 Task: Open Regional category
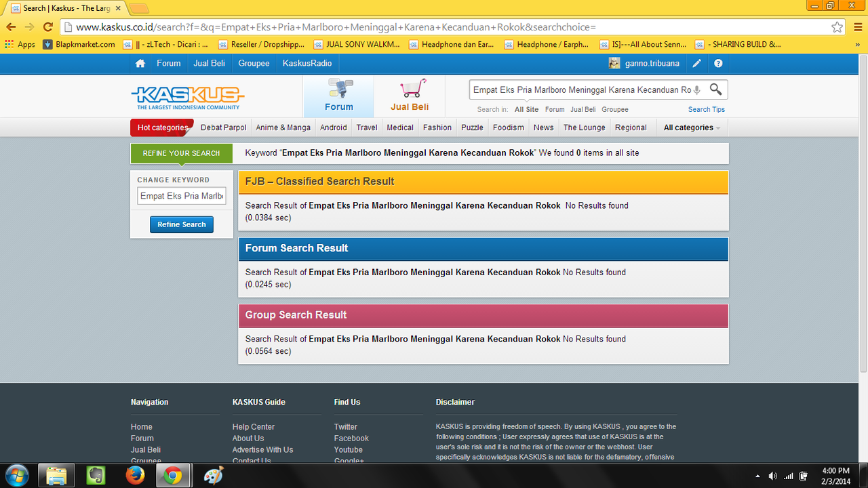pyautogui.click(x=631, y=127)
